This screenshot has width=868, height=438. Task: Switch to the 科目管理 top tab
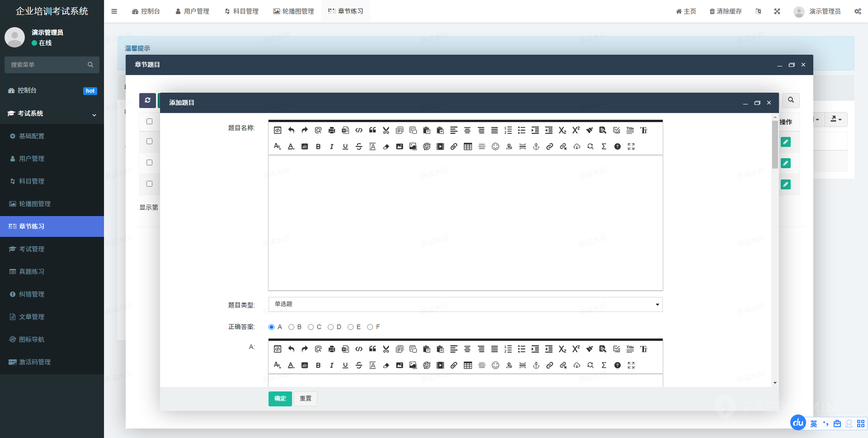coord(241,11)
